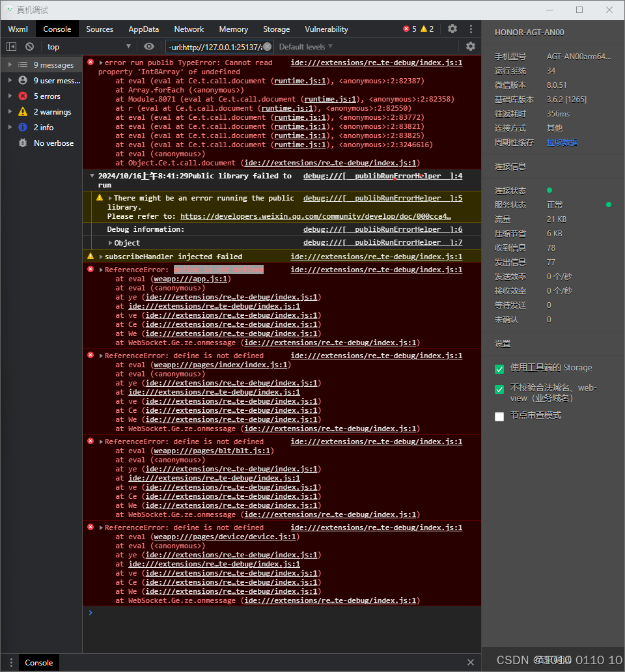This screenshot has width=625, height=672.
Task: Select the No verbose sidebar entry
Action: point(41,143)
